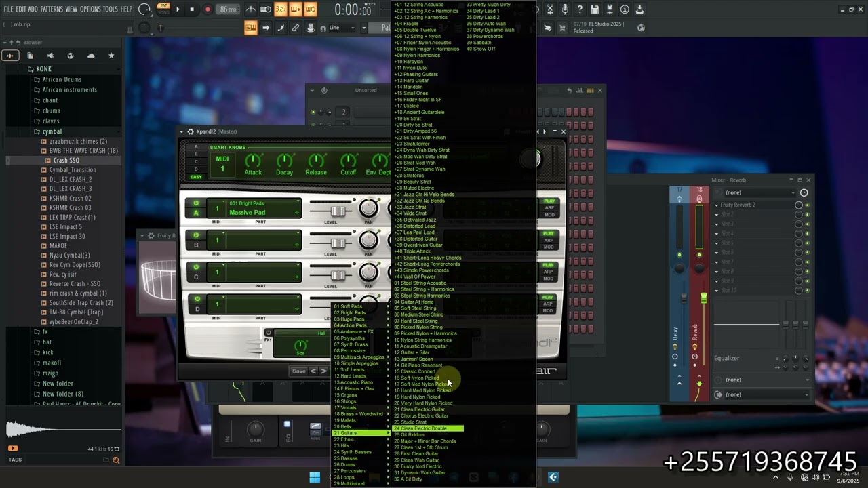Screen dimensions: 868x488
Task: Click the globe news icon
Action: pyautogui.click(x=641, y=28)
